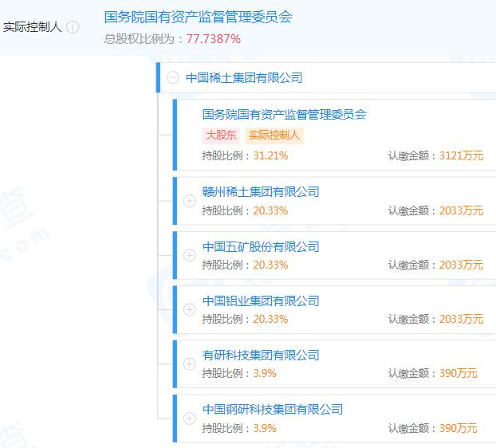Open 中国五矿股份有限公司 link
This screenshot has width=496, height=448.
pyautogui.click(x=261, y=246)
